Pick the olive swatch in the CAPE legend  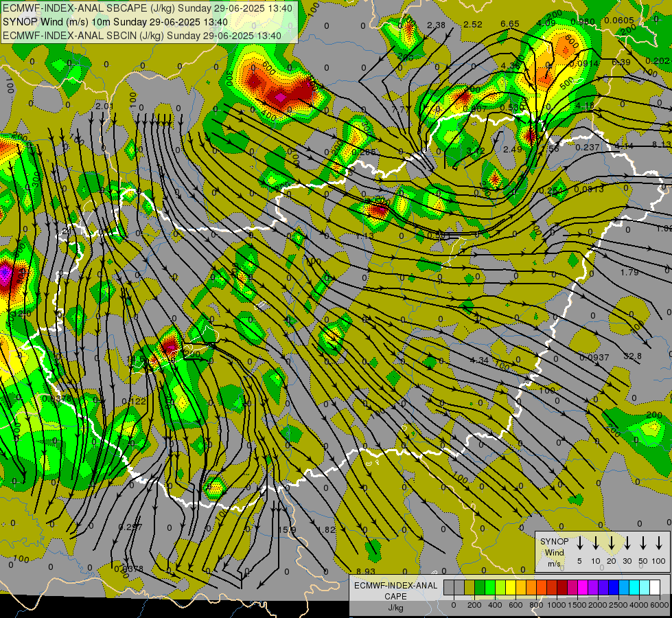point(470,587)
